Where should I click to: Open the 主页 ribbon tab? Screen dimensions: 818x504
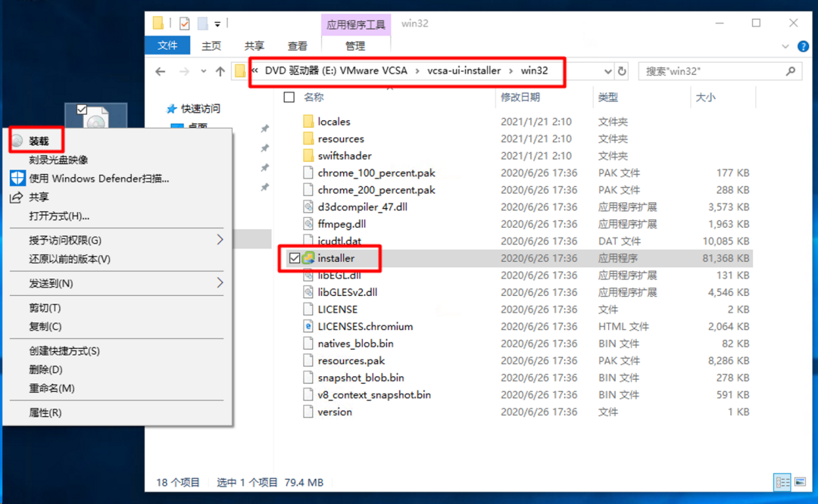[x=211, y=46]
